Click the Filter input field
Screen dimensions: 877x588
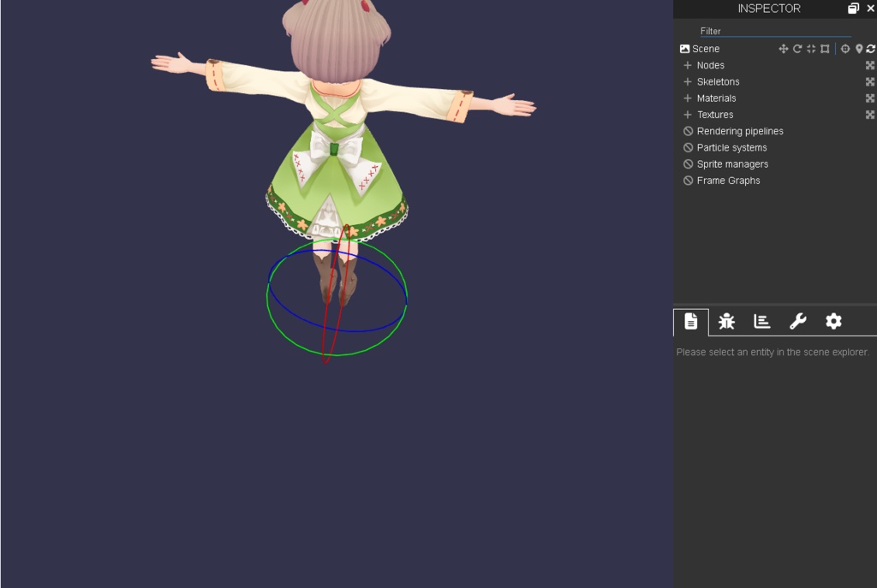point(775,32)
